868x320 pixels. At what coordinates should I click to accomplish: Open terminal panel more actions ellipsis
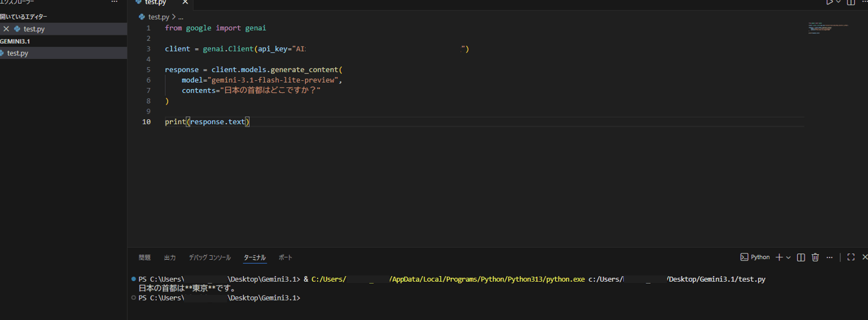pos(830,257)
